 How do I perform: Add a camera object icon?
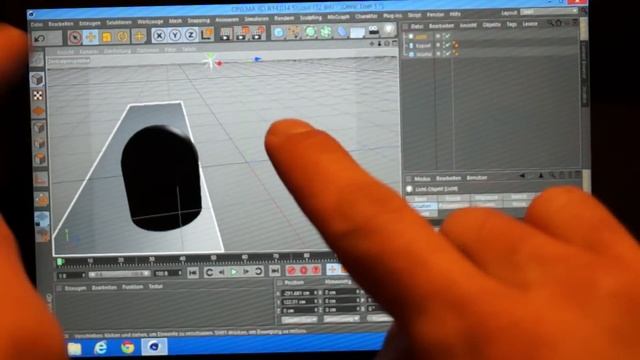373,30
